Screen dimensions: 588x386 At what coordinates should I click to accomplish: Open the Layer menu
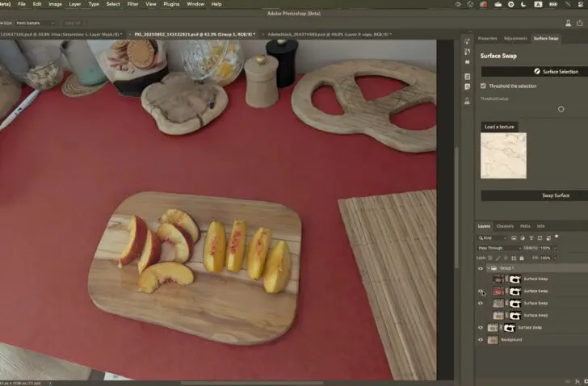tap(74, 4)
